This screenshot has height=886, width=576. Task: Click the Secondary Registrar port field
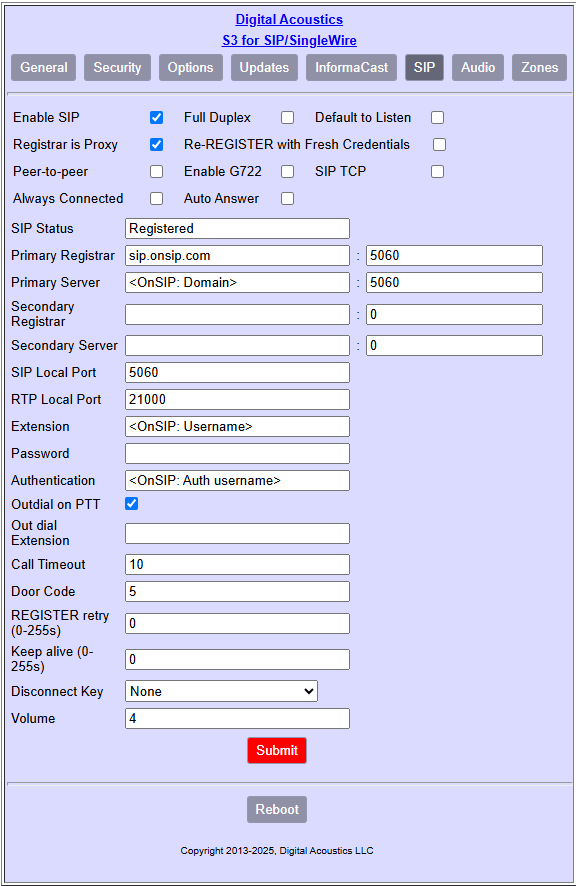454,314
